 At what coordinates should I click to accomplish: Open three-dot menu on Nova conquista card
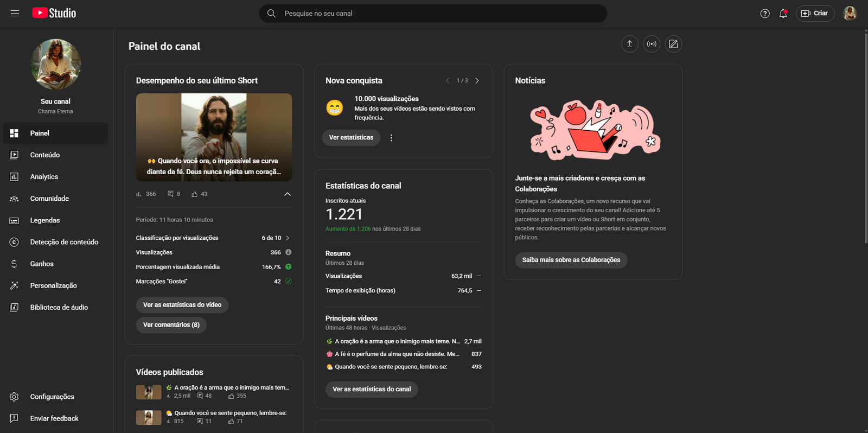tap(391, 138)
